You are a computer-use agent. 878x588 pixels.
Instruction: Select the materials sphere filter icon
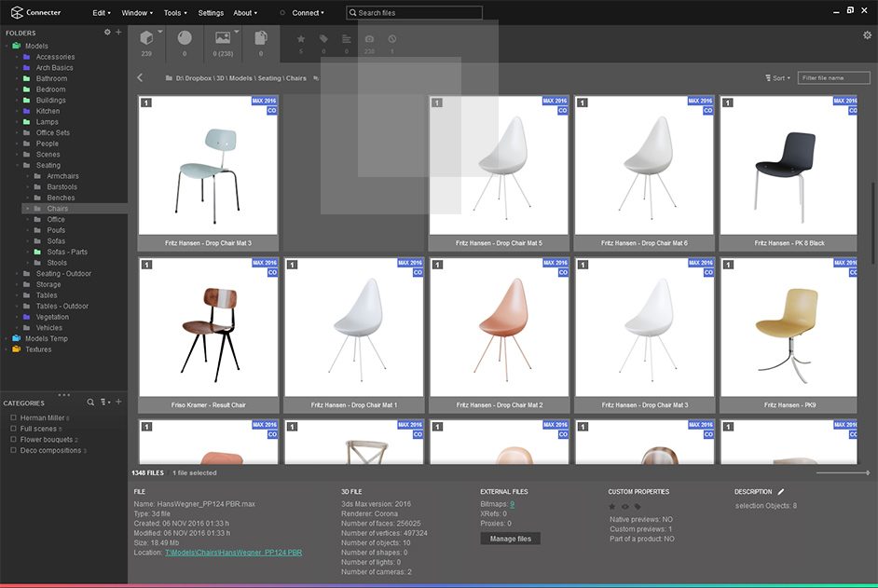185,38
